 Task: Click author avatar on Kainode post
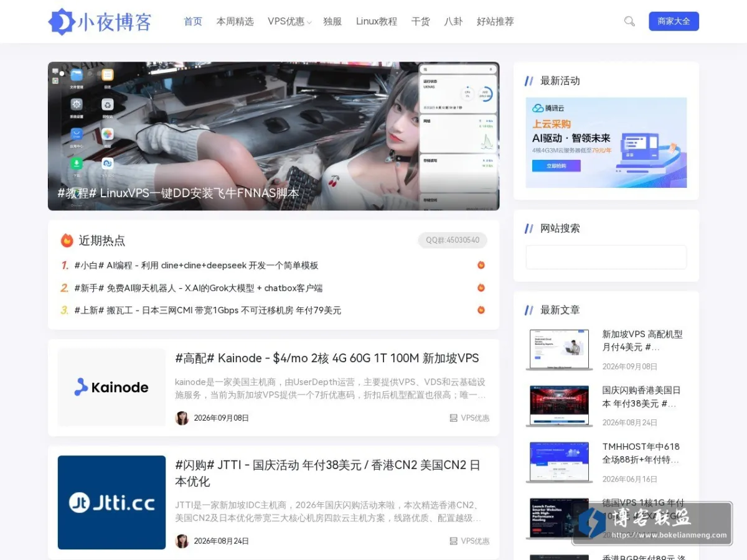182,418
